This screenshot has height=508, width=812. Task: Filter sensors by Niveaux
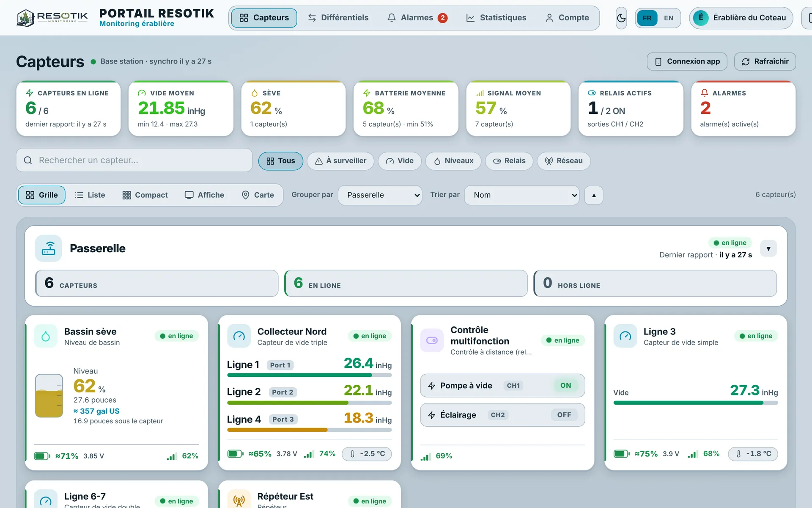453,161
